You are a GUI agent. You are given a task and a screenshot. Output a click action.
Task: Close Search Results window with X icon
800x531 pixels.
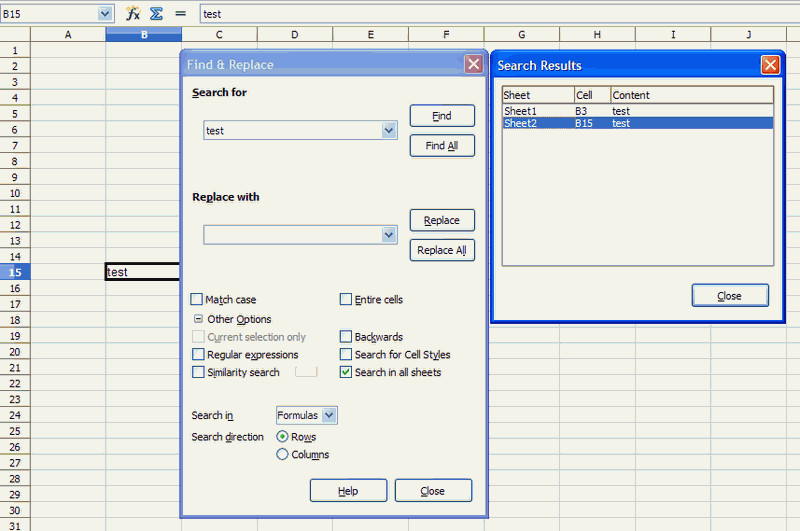tap(769, 65)
